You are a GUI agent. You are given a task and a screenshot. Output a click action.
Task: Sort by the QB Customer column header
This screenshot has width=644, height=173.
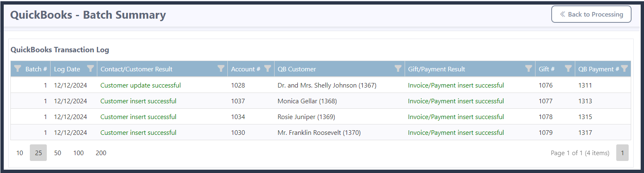click(297, 69)
